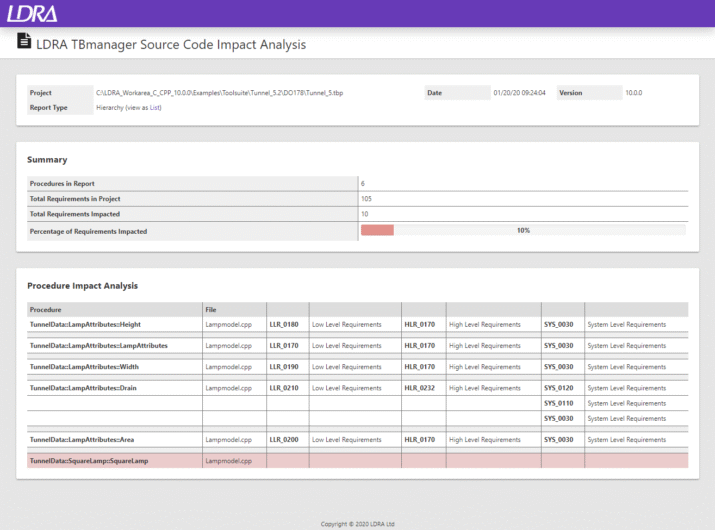Open requirement LLR_0210
This screenshot has height=530, width=715.
pos(284,388)
